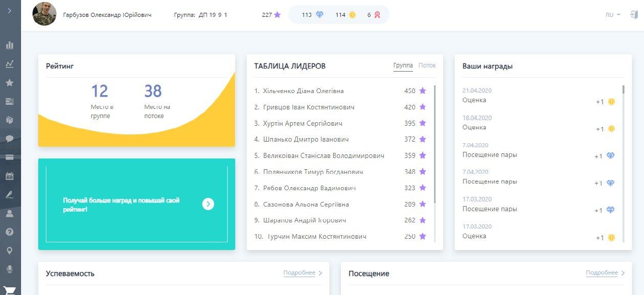Click the Оценка entry dated 17.03.2020

474,236
